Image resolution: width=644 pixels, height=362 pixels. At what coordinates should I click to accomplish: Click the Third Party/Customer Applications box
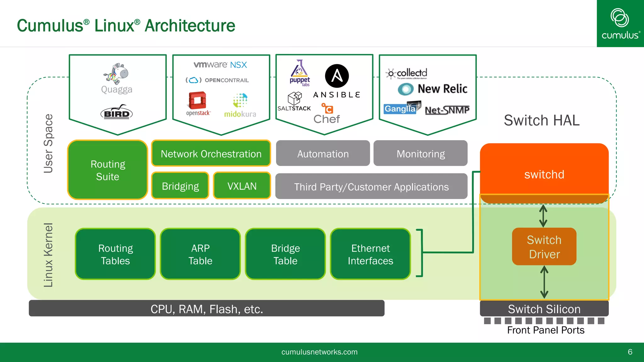[x=371, y=186]
